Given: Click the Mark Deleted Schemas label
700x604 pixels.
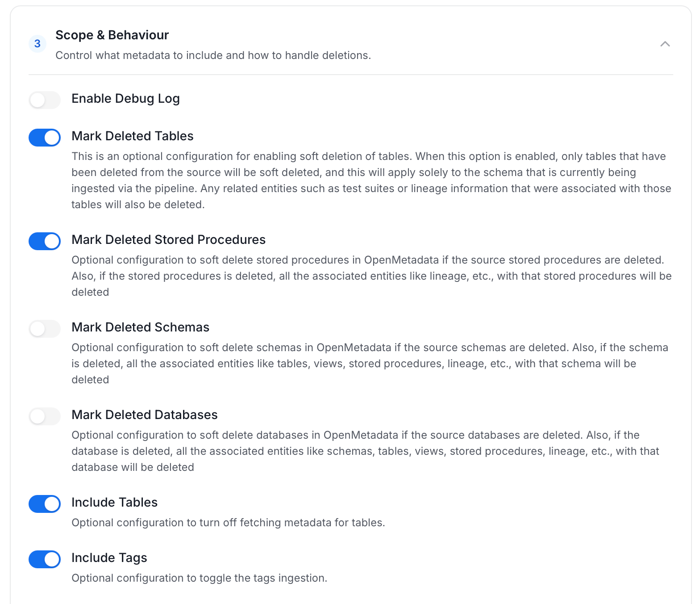Looking at the screenshot, I should pyautogui.click(x=140, y=327).
